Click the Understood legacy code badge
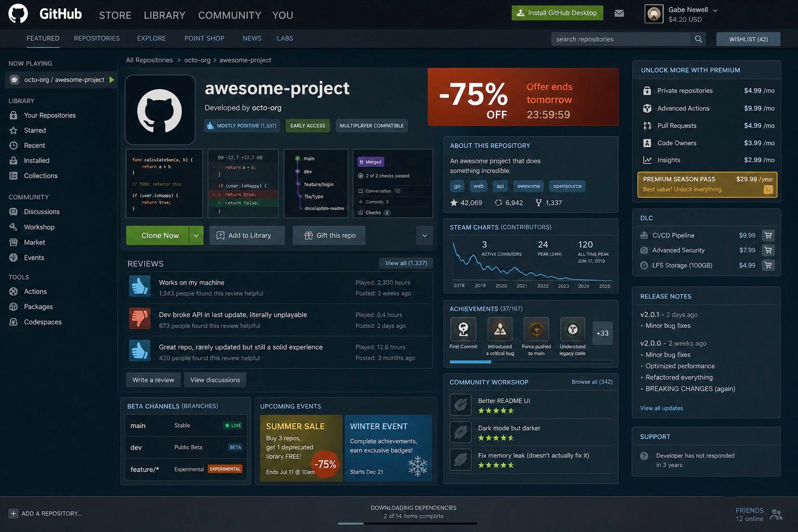The height and width of the screenshot is (532, 798). [573, 329]
